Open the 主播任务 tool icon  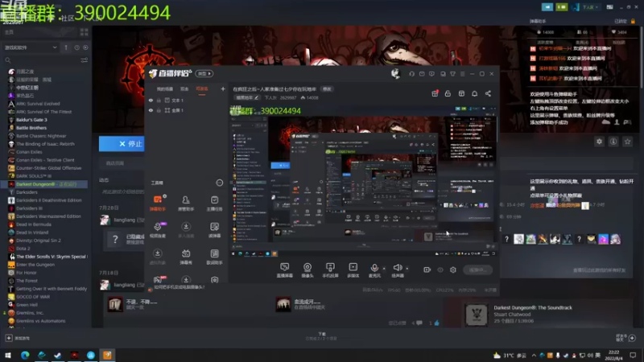pyautogui.click(x=214, y=203)
